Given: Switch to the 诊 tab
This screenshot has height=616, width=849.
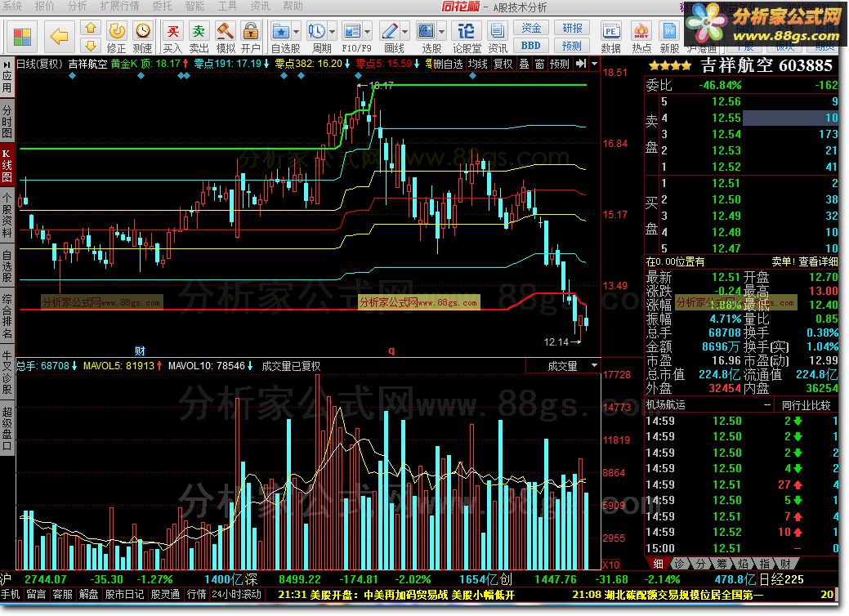Looking at the screenshot, I should [x=679, y=564].
